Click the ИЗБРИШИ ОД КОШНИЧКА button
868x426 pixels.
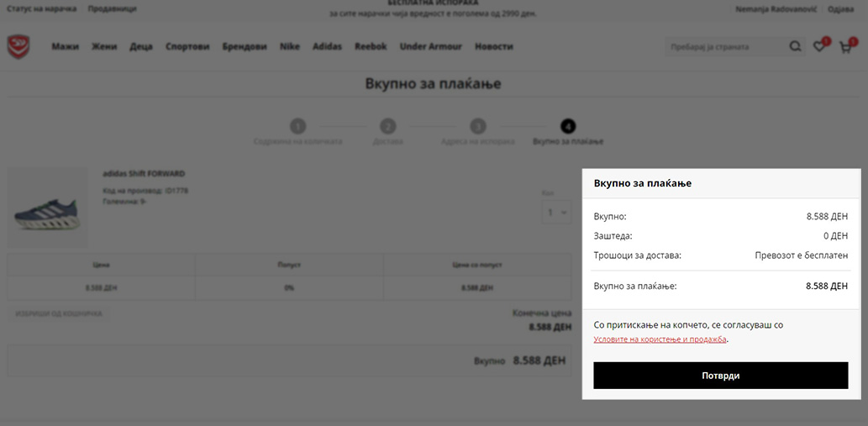[x=59, y=313]
